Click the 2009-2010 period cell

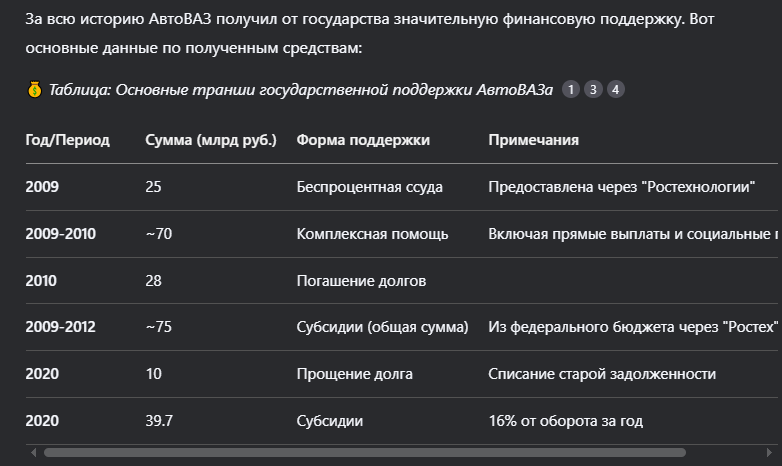point(60,233)
